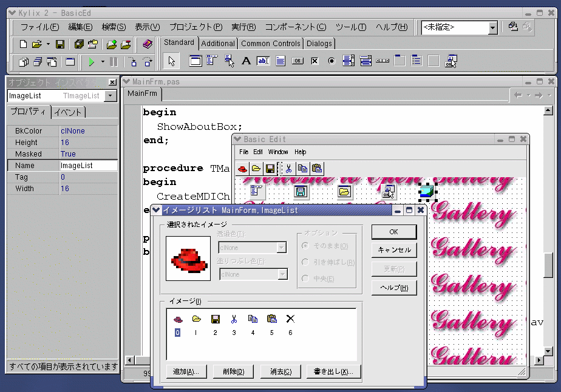Screen dimensions: 561x392
Task: Pick the ListBox component in the palette
Action: 348,61
